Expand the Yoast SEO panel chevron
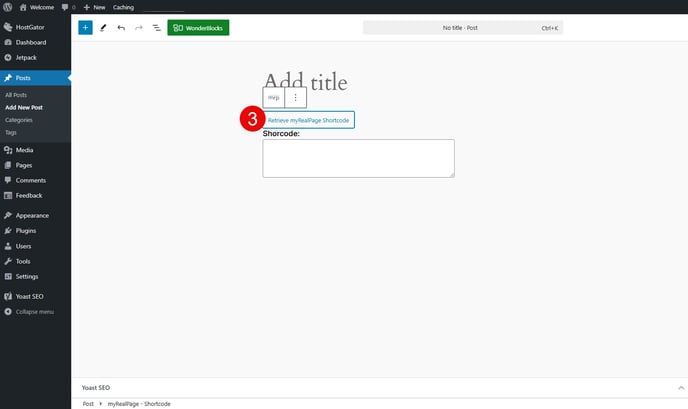Viewport: 688px width, 409px height. pyautogui.click(x=681, y=388)
